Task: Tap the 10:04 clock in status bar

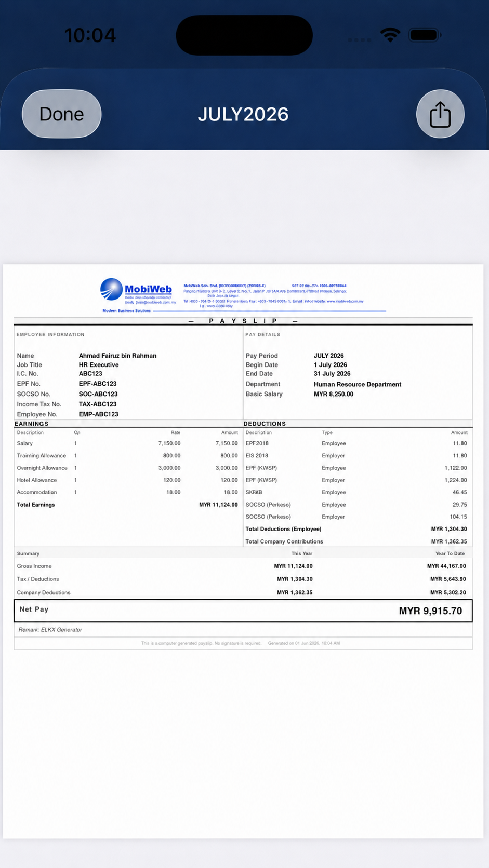Action: click(x=90, y=35)
